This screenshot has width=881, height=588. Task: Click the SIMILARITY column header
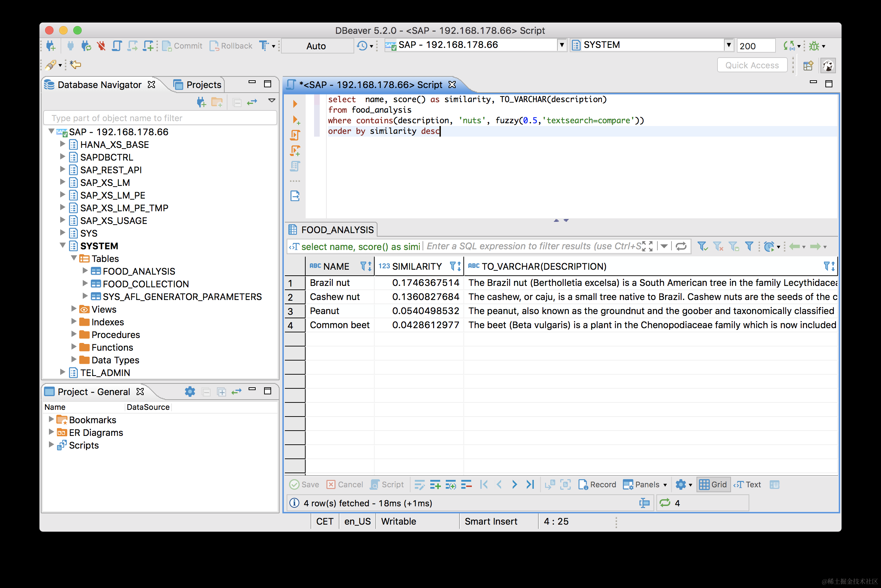coord(416,266)
